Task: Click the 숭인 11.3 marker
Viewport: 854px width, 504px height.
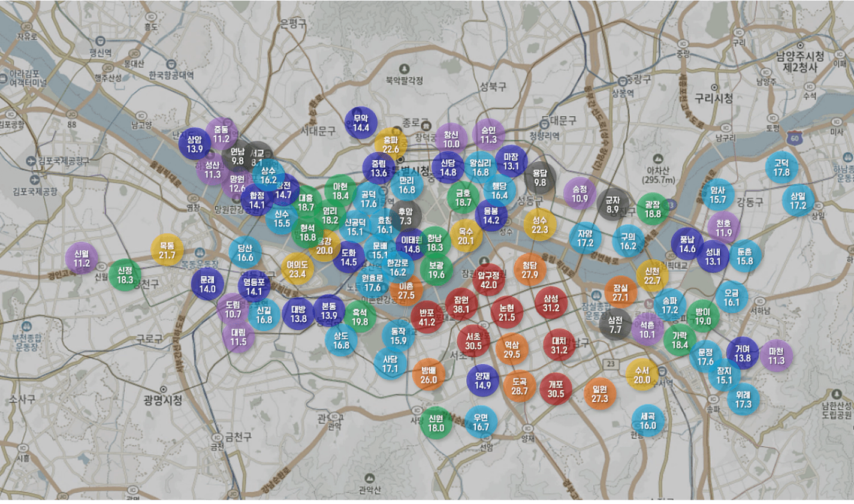Action: pyautogui.click(x=488, y=135)
